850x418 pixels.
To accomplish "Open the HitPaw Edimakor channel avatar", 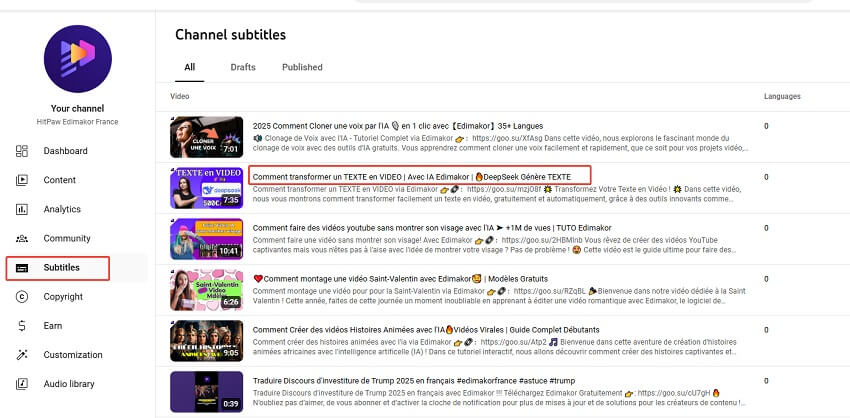I will (78, 59).
